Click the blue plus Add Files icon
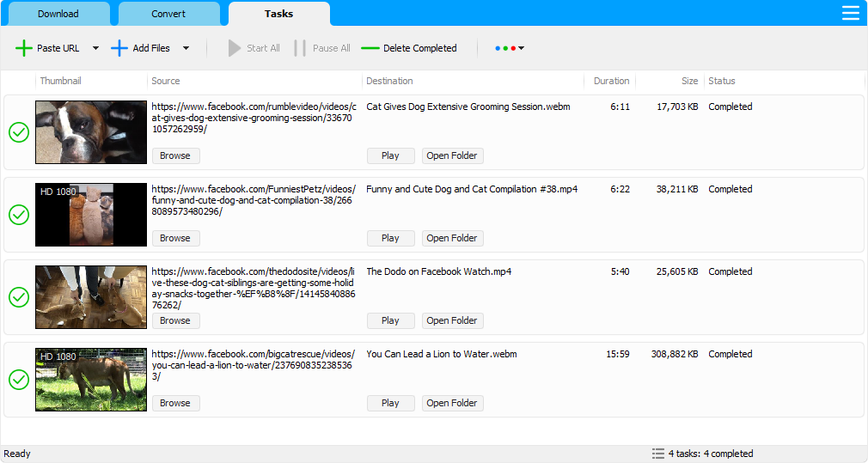The height and width of the screenshot is (463, 868). 119,48
